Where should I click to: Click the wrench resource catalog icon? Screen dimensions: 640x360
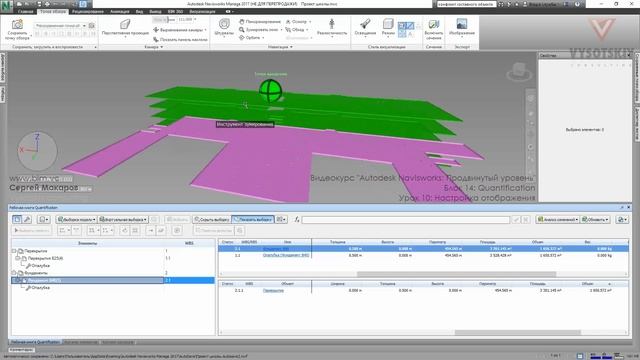coord(27,220)
